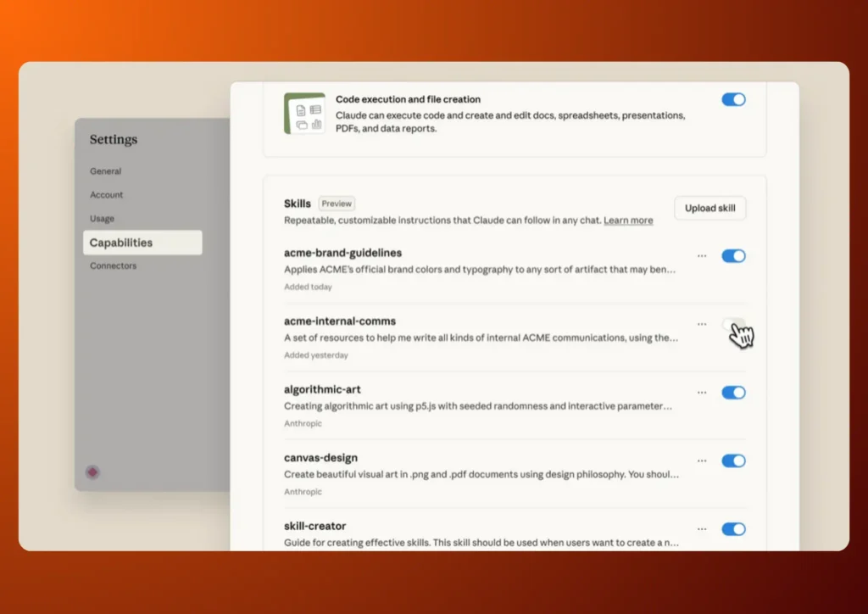Image resolution: width=868 pixels, height=614 pixels.
Task: Open more options for acme-brand-guidelines
Action: [702, 255]
